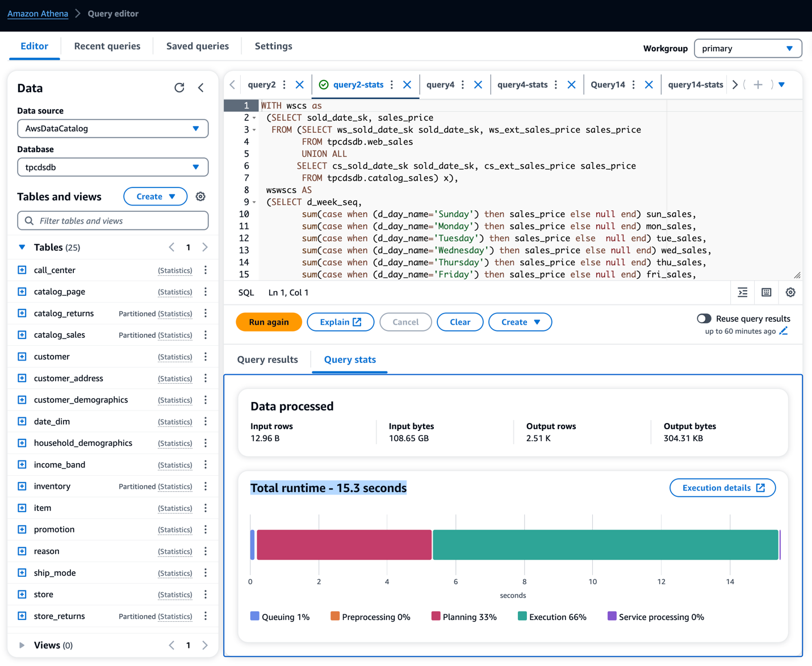Switch to the query4 editor tab
The height and width of the screenshot is (666, 812).
click(x=440, y=85)
